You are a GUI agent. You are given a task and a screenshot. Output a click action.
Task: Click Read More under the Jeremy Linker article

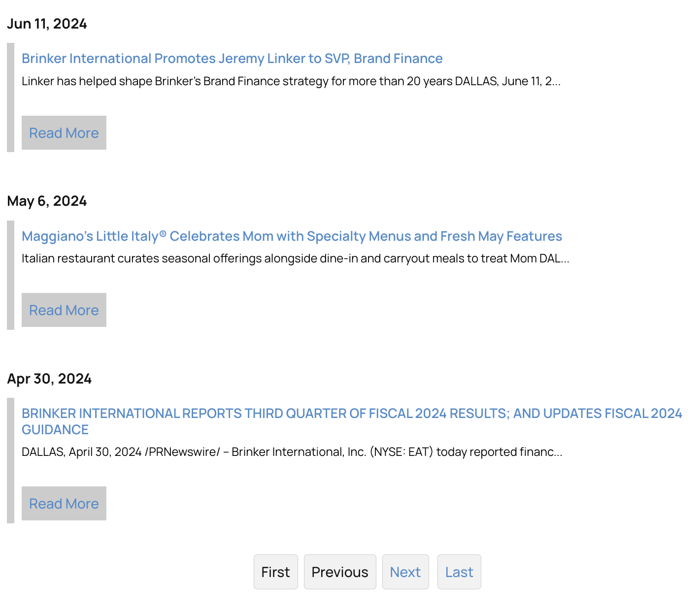point(64,133)
